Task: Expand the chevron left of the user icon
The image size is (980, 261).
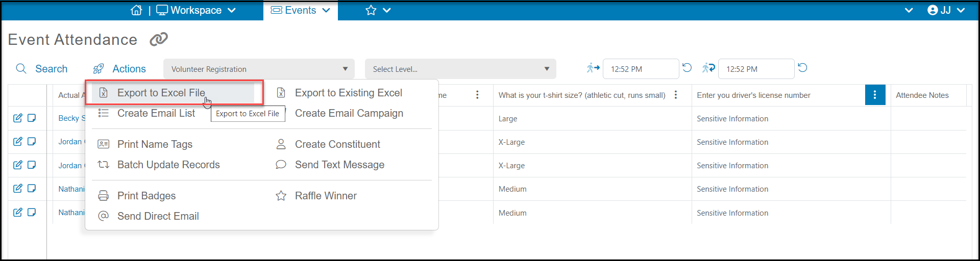Action: click(x=909, y=10)
